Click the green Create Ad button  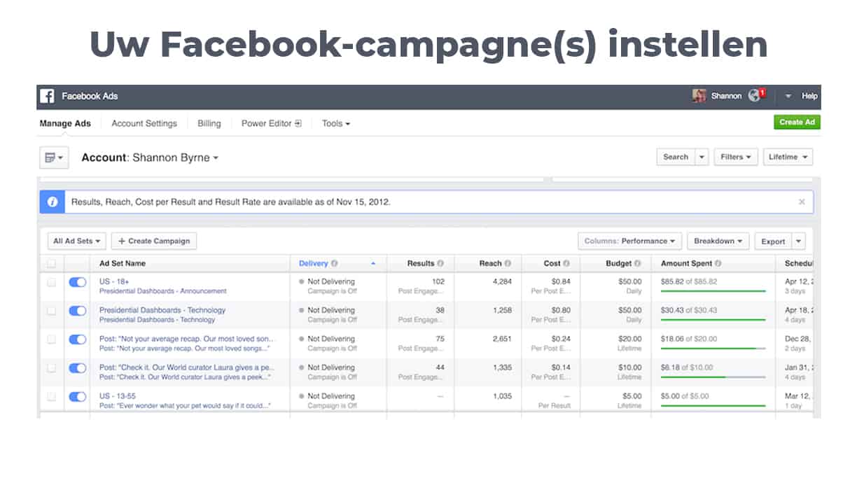(796, 121)
